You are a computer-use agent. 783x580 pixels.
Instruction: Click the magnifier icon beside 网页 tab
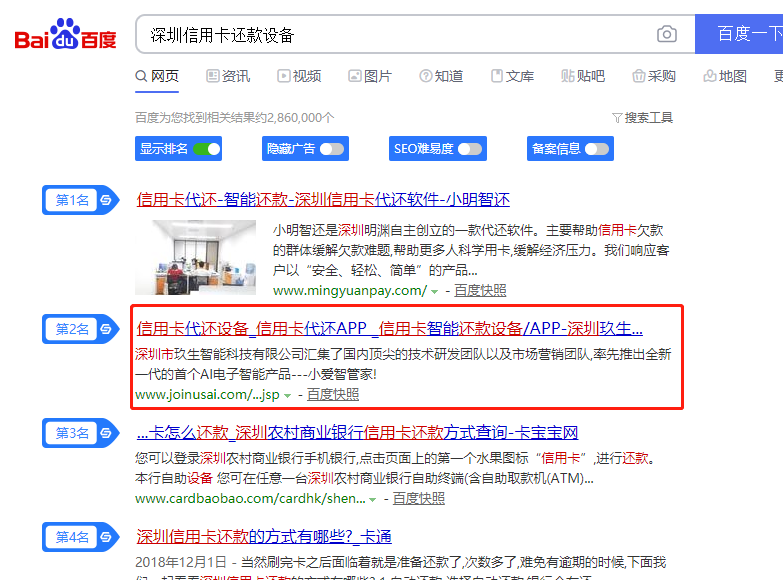(141, 76)
